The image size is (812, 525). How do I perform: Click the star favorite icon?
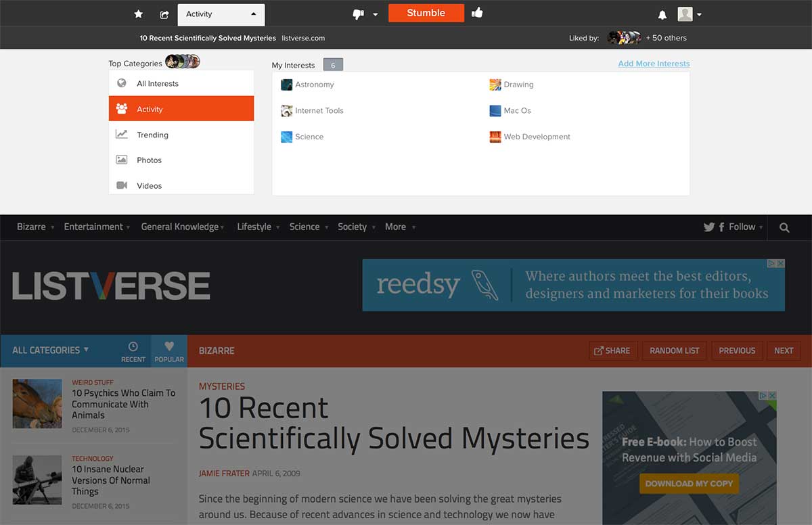click(139, 14)
